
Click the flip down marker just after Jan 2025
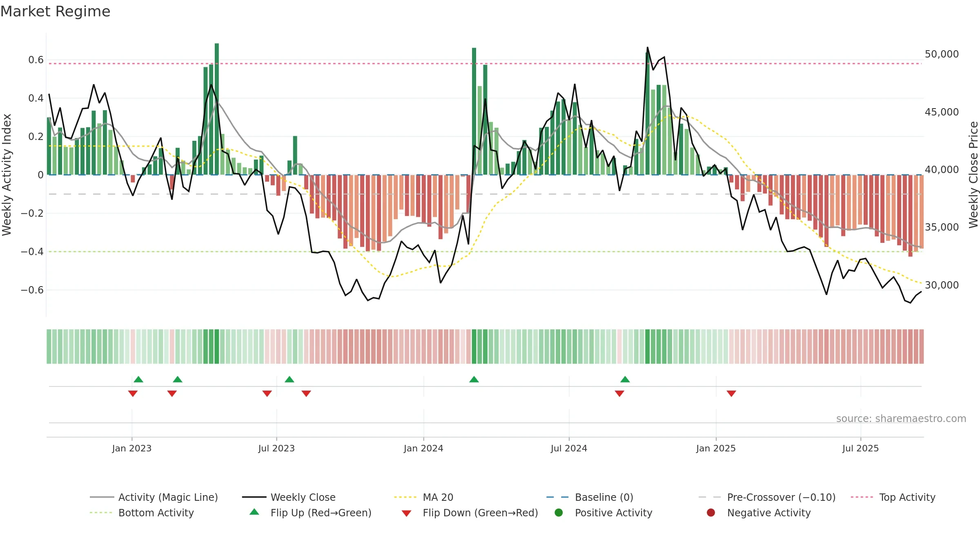tap(731, 393)
